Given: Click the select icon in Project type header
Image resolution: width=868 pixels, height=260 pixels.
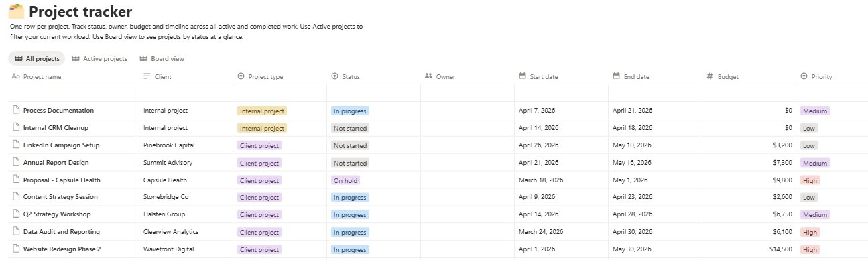Looking at the screenshot, I should click(x=241, y=76).
